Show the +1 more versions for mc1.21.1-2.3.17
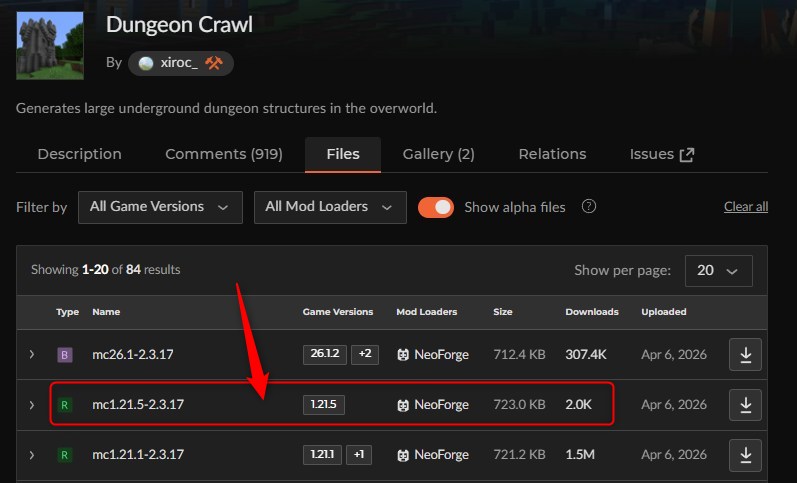797x483 pixels. click(359, 455)
